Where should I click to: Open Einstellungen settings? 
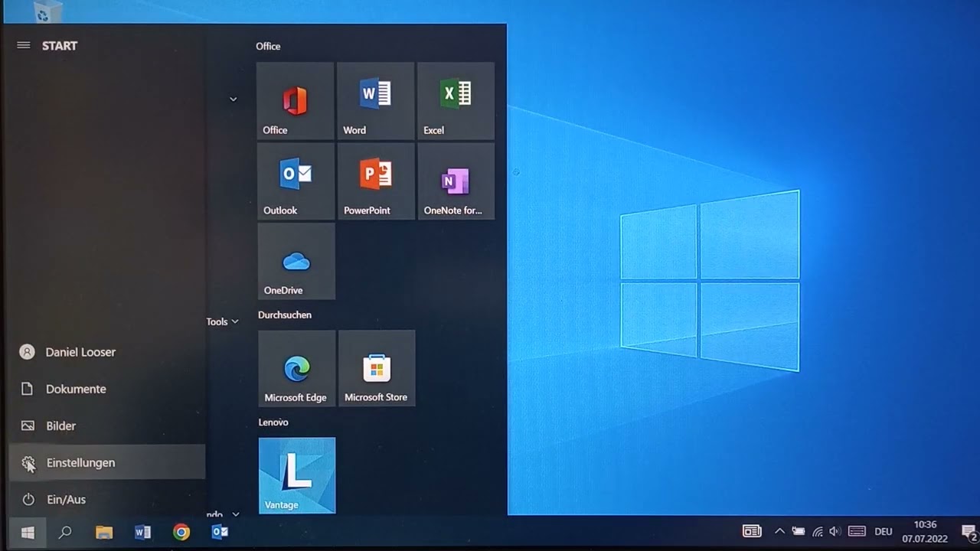(107, 462)
